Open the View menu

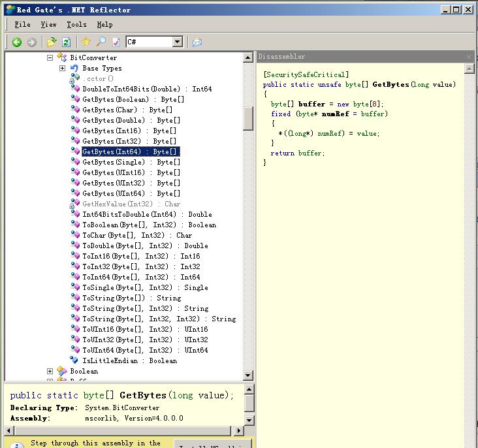coord(48,24)
